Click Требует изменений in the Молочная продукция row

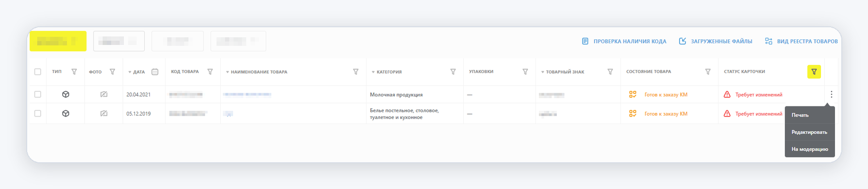point(759,95)
